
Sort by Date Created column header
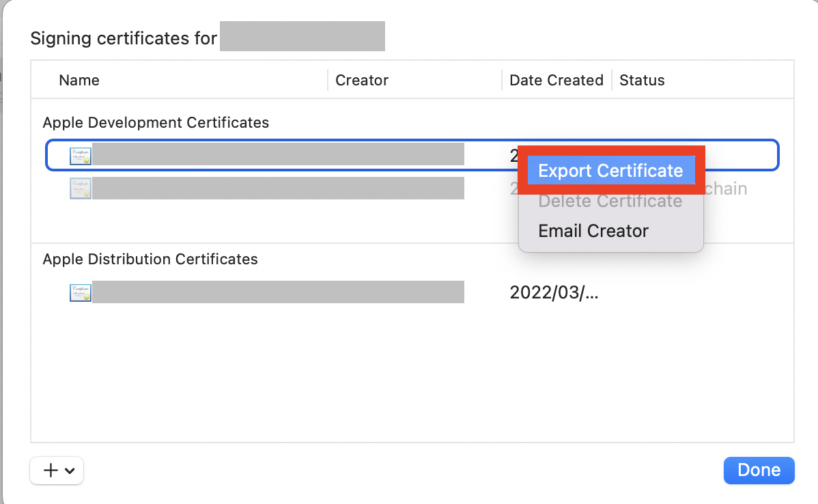(556, 81)
